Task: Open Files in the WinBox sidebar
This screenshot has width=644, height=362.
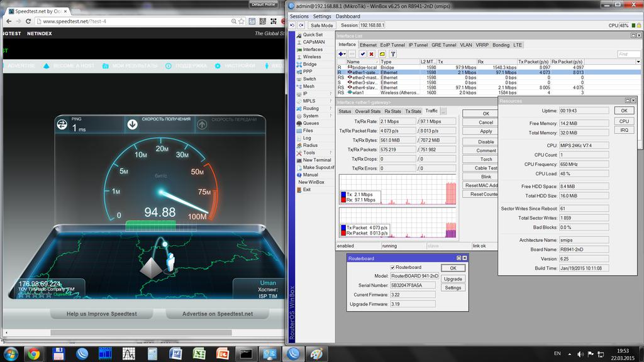Action: pyautogui.click(x=308, y=131)
